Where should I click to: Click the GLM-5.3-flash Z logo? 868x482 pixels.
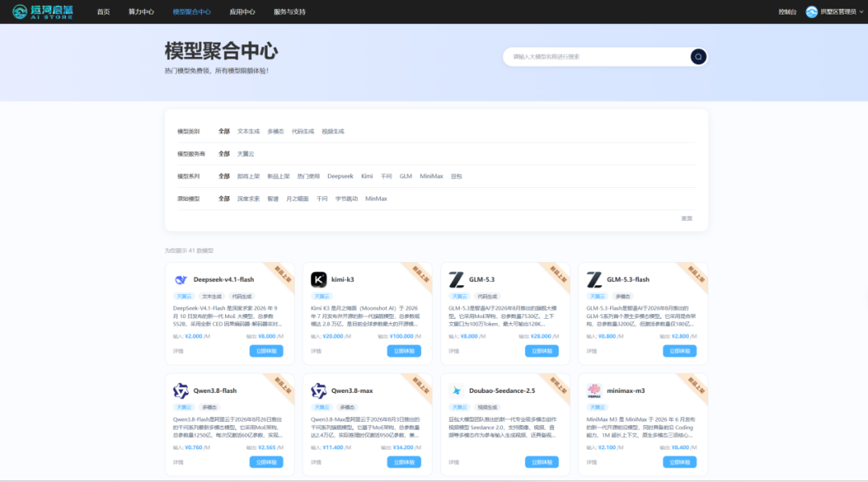tap(594, 280)
